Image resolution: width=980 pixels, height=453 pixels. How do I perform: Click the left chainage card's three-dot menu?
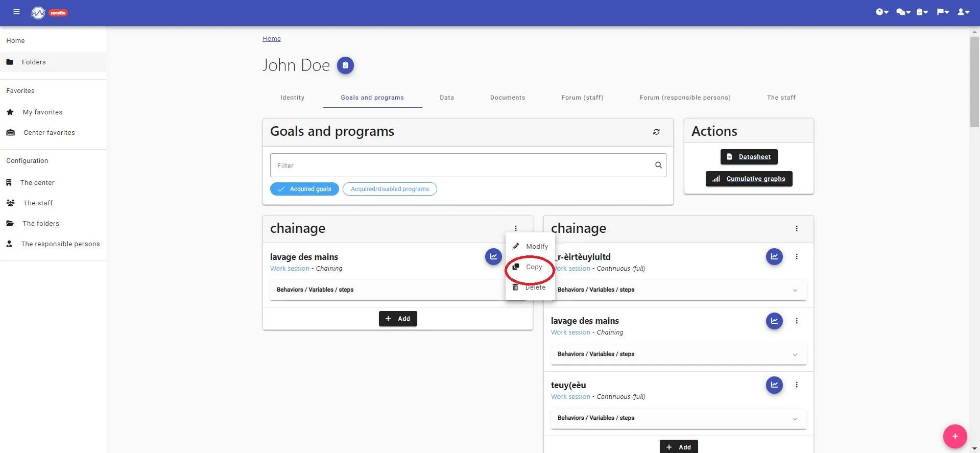516,229
